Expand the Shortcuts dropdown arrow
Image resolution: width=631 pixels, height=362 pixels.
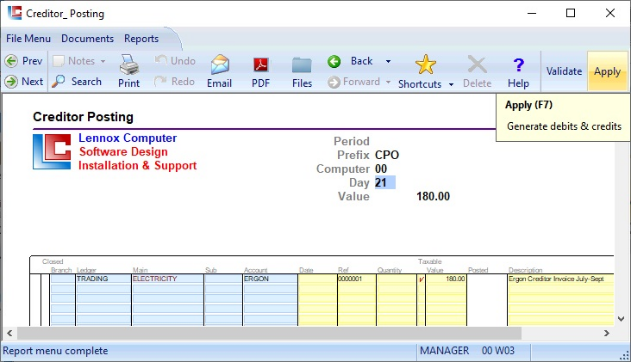click(451, 84)
